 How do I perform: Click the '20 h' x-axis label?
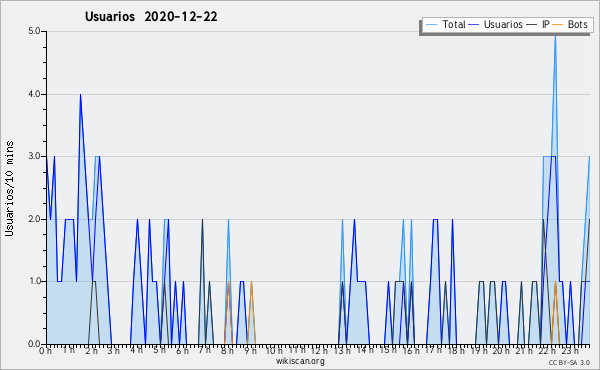(x=501, y=351)
